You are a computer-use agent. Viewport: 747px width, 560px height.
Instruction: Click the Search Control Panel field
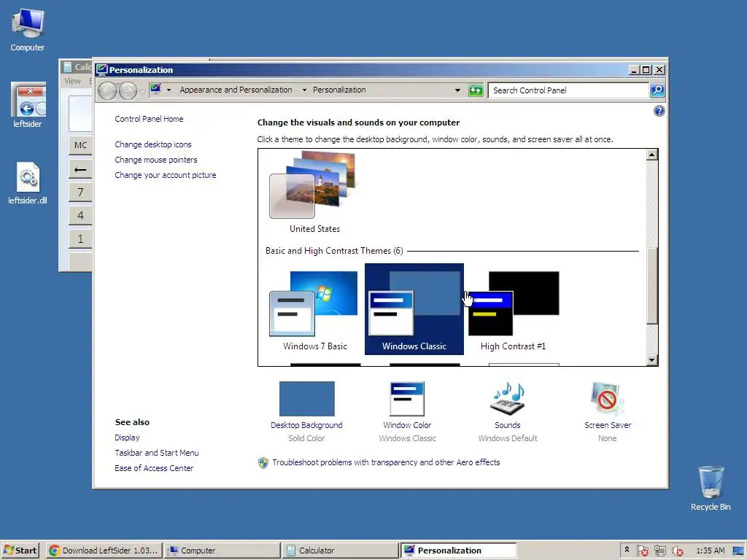pyautogui.click(x=568, y=90)
